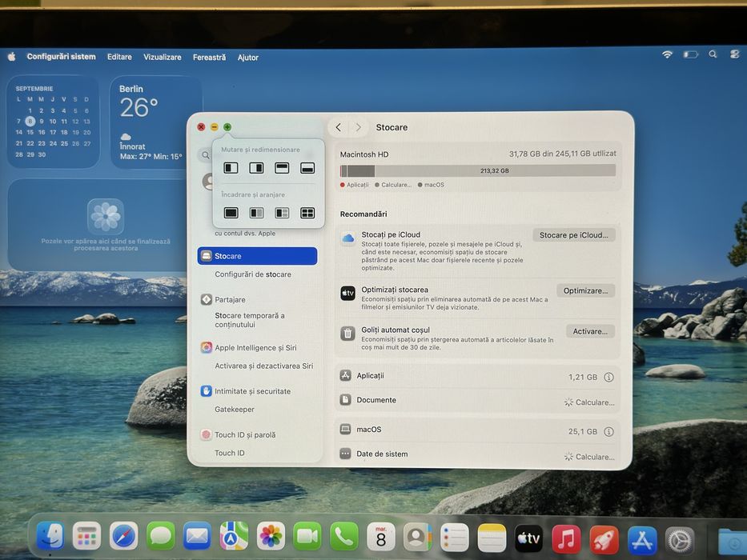
Task: Open info for Aplicații storage
Action: coord(608,377)
